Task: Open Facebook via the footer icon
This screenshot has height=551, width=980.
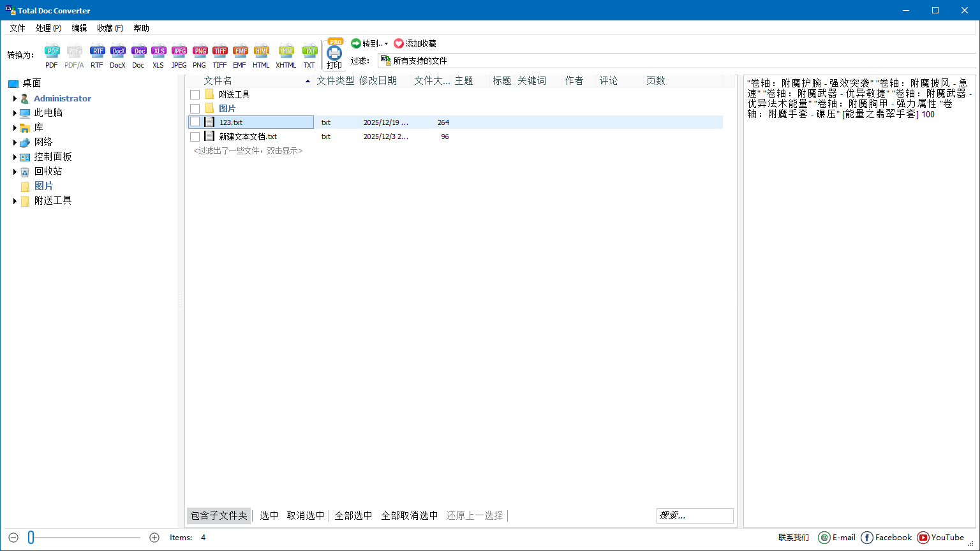Action: point(867,538)
